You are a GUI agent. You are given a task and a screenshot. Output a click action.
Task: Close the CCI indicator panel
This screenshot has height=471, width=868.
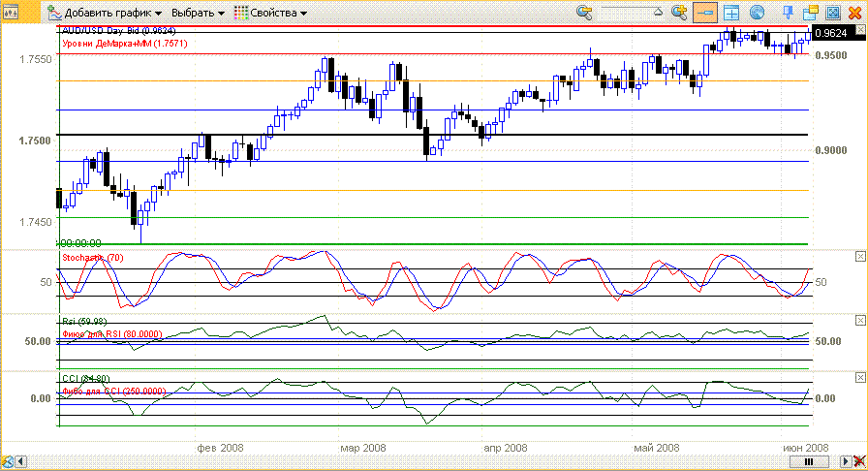[860, 377]
